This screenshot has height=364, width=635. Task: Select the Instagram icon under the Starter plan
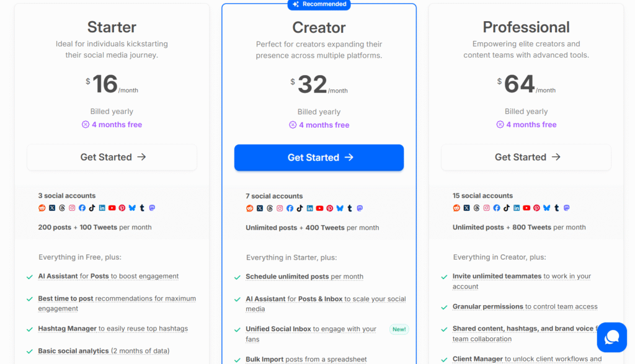click(72, 208)
